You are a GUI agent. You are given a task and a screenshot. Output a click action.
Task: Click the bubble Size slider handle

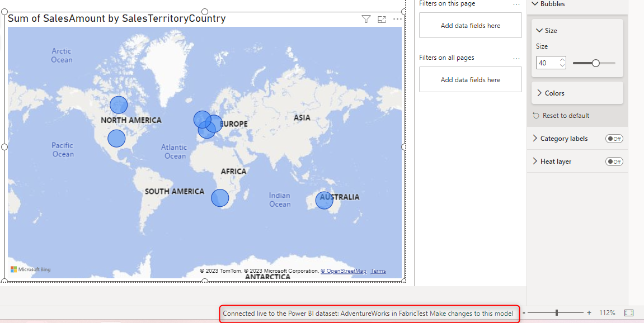click(596, 63)
